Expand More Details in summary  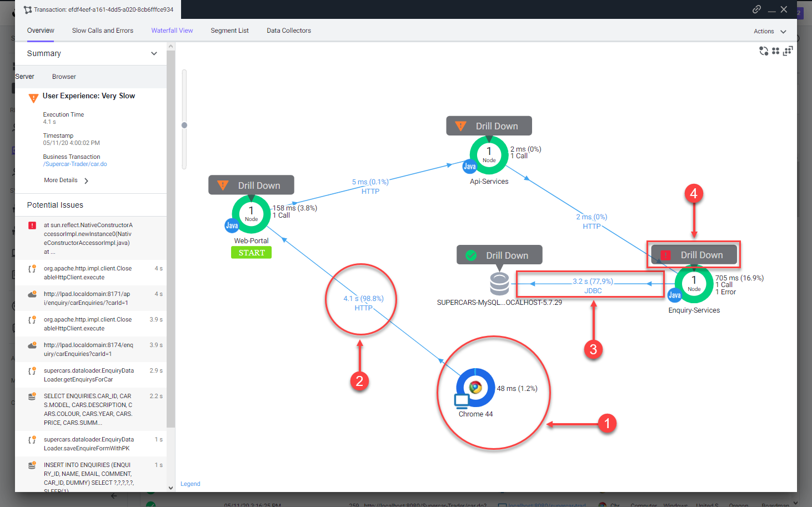66,180
